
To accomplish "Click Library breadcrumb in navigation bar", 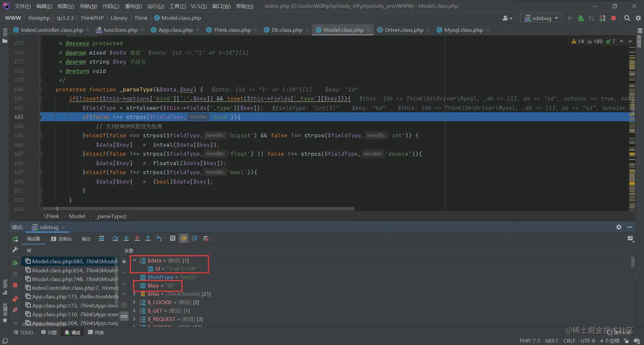I will (x=119, y=18).
